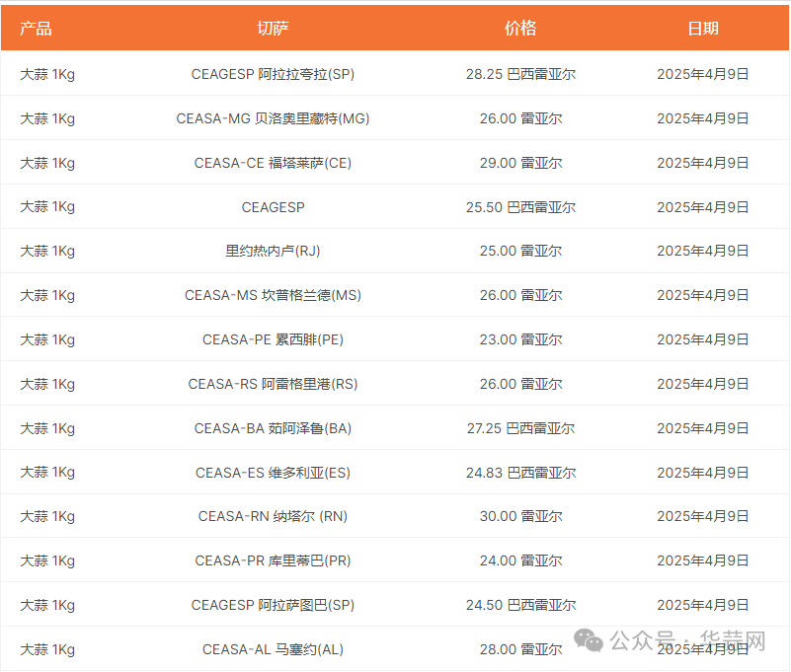
Task: Click 大蒜 1Kg in the 纳塔尔 row
Action: pyautogui.click(x=47, y=516)
